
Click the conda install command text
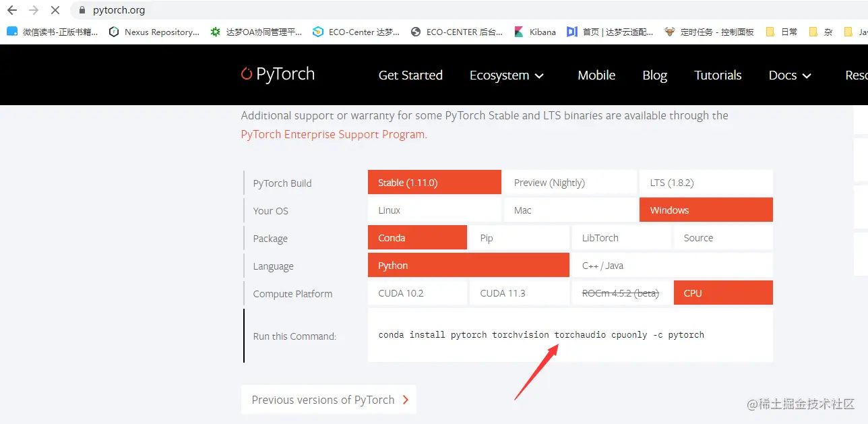click(541, 334)
